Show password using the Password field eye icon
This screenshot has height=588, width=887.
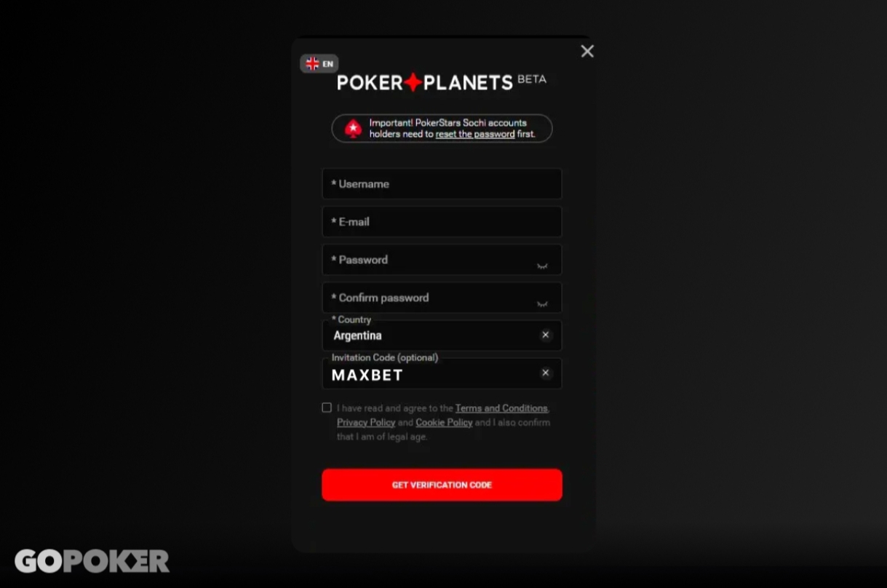pos(542,266)
